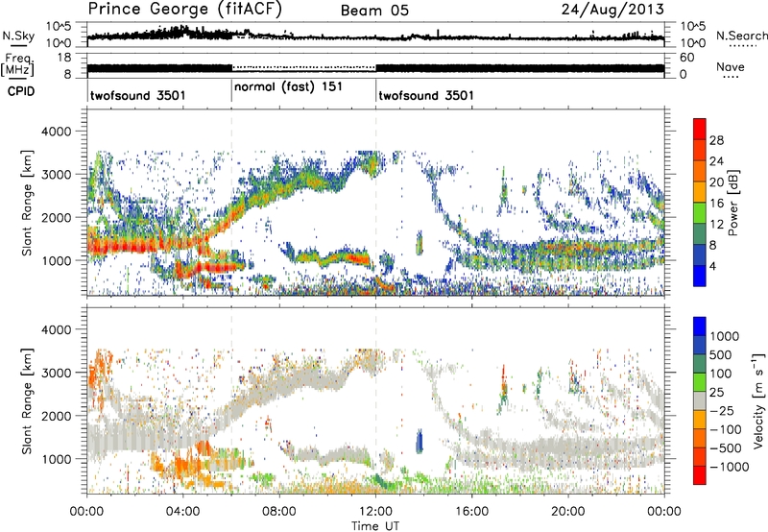This screenshot has width=768, height=532.
Task: Select the 'twofsound 3501' label starting at 12:00
Action: tap(426, 95)
